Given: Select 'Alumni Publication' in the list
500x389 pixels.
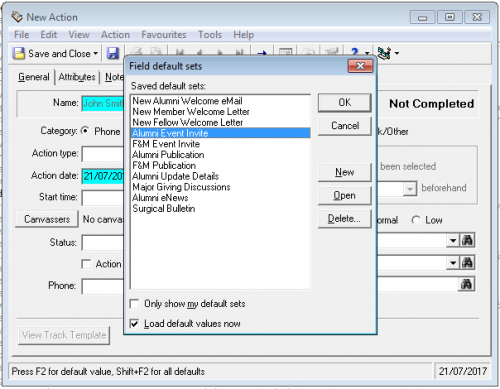Looking at the screenshot, I should click(x=220, y=155).
